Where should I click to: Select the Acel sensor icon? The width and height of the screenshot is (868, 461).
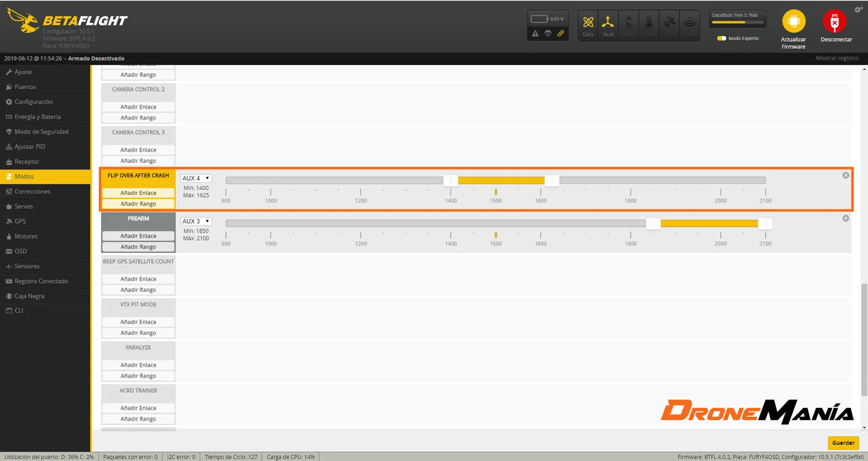tap(608, 24)
